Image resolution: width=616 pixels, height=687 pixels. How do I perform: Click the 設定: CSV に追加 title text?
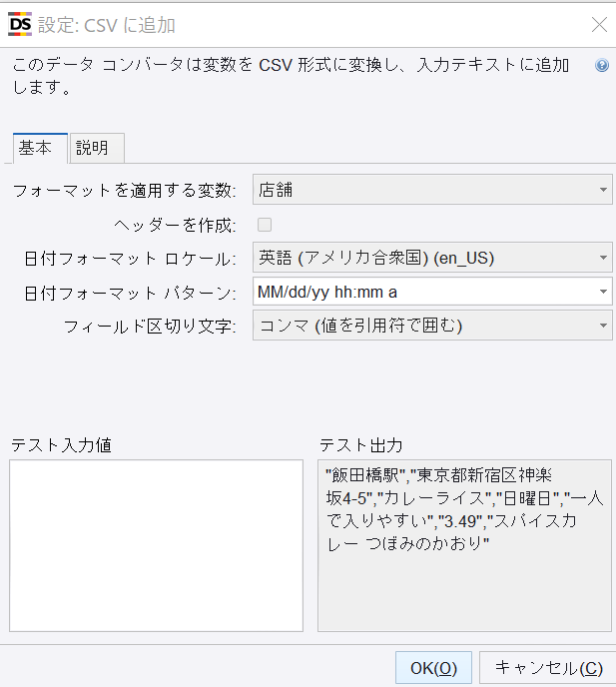(x=107, y=25)
